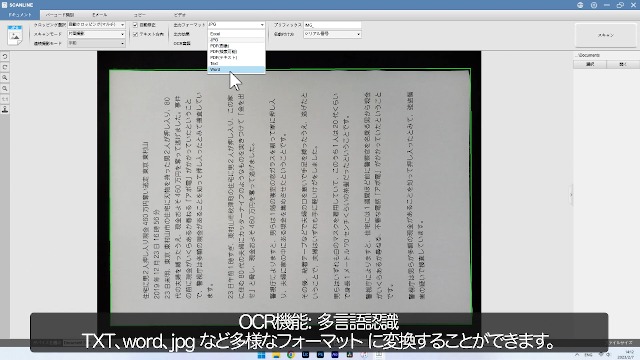
Task: Open the continuous shooting mode dropdown
Action: point(96,43)
